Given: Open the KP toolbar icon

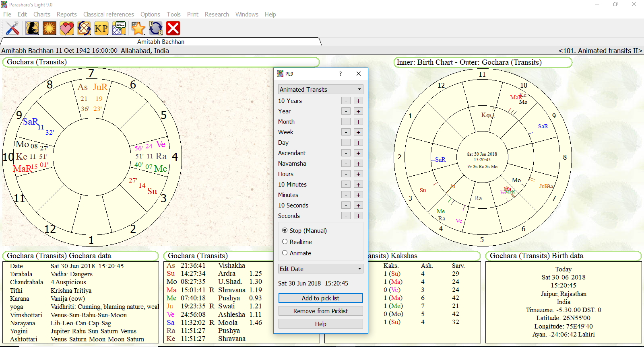Looking at the screenshot, I should tap(101, 28).
